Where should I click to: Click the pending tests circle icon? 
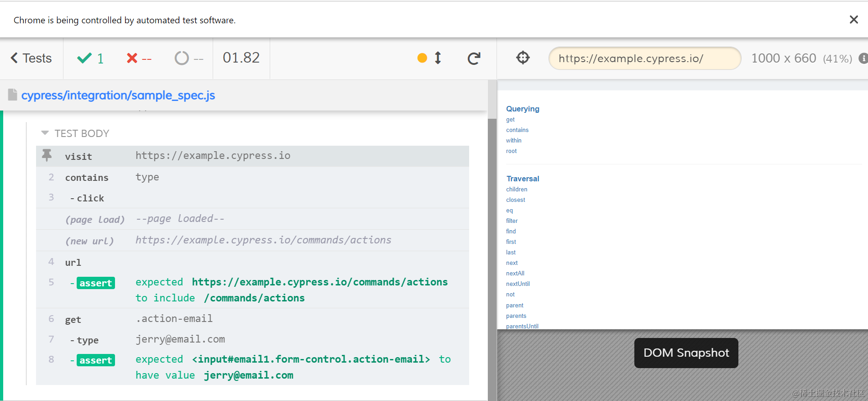click(182, 58)
